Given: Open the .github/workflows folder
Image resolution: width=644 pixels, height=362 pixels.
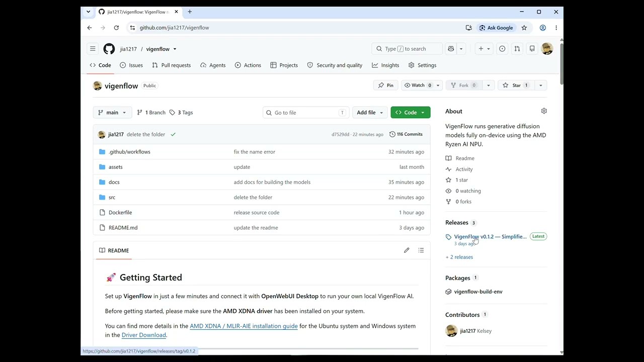Looking at the screenshot, I should [129, 152].
